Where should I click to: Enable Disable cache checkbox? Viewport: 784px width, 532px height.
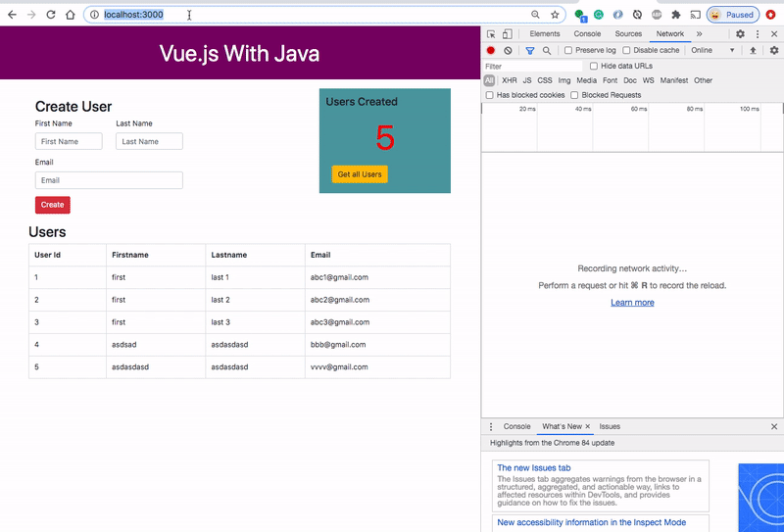point(626,51)
